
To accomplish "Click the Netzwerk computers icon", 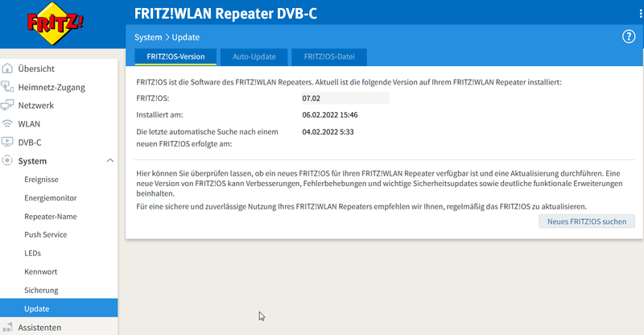I will click(x=7, y=105).
